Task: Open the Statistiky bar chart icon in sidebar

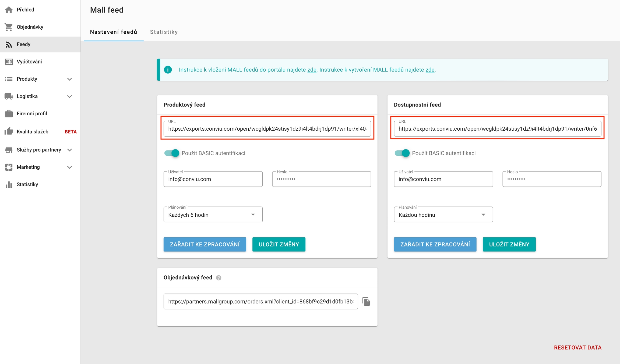Action: tap(9, 184)
